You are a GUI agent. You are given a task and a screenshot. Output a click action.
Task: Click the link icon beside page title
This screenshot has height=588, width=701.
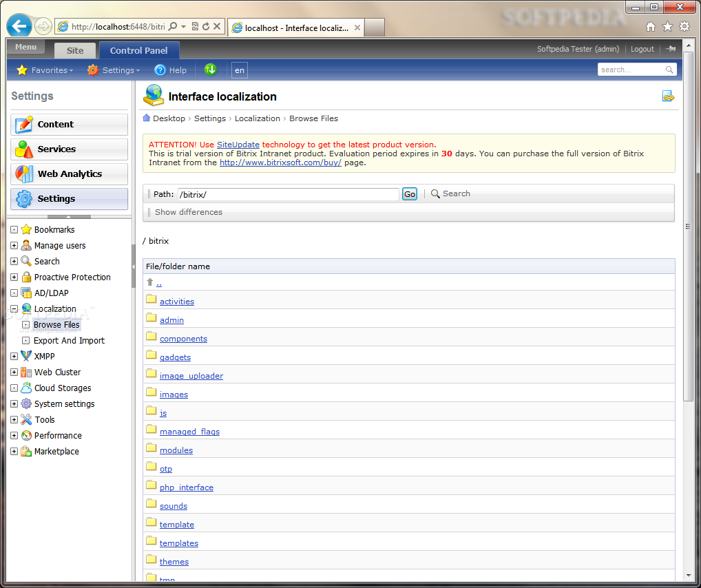point(668,96)
